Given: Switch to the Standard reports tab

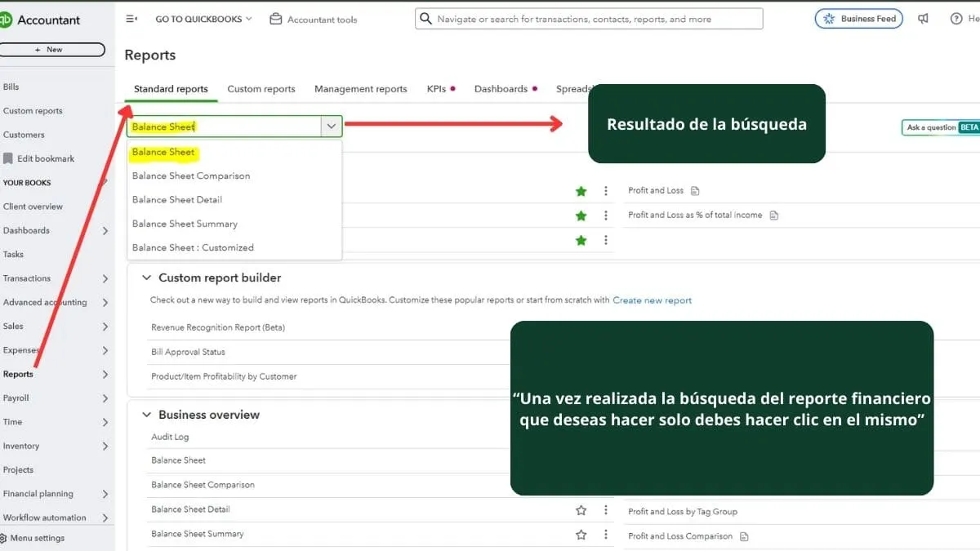Looking at the screenshot, I should pos(171,89).
